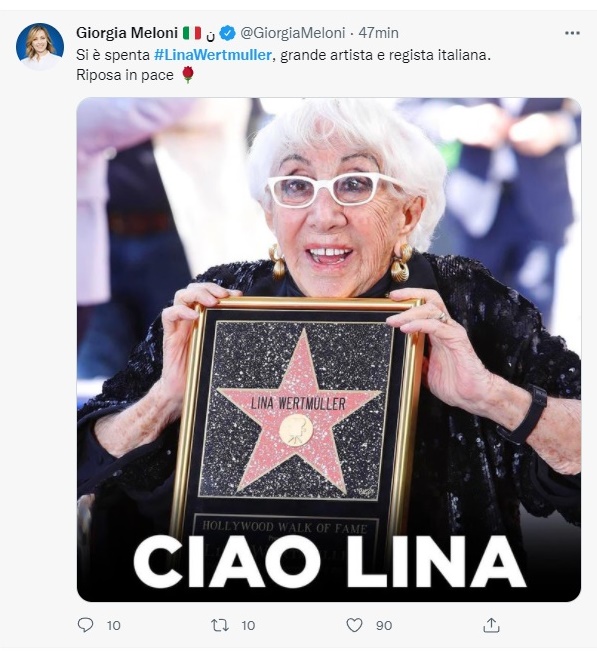Screen dimensions: 597x651
Task: Open the reply speech bubble icon
Action: tap(86, 625)
